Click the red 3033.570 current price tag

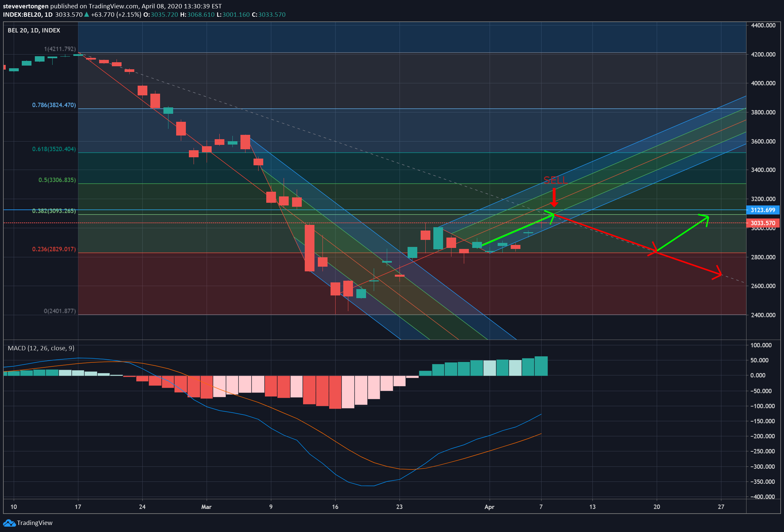(x=763, y=223)
